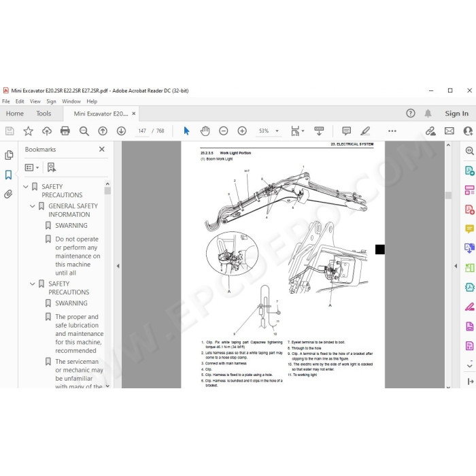
Task: Choose the Selection arrow tool
Action: point(186,131)
